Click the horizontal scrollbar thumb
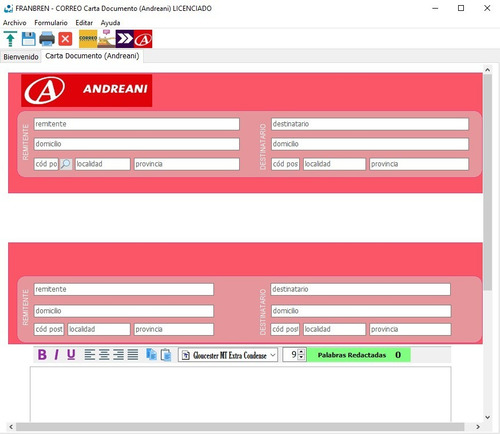Image resolution: width=500 pixels, height=434 pixels. tap(240, 427)
